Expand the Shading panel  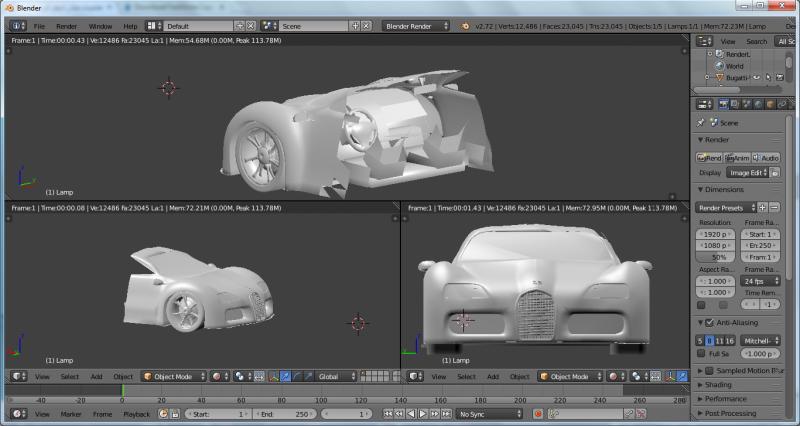[x=718, y=384]
